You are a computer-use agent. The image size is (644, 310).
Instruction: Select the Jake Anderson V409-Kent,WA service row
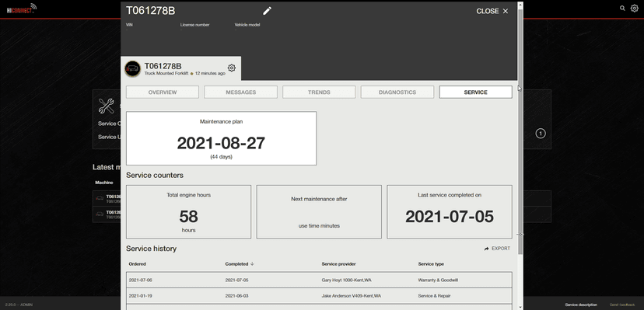319,296
